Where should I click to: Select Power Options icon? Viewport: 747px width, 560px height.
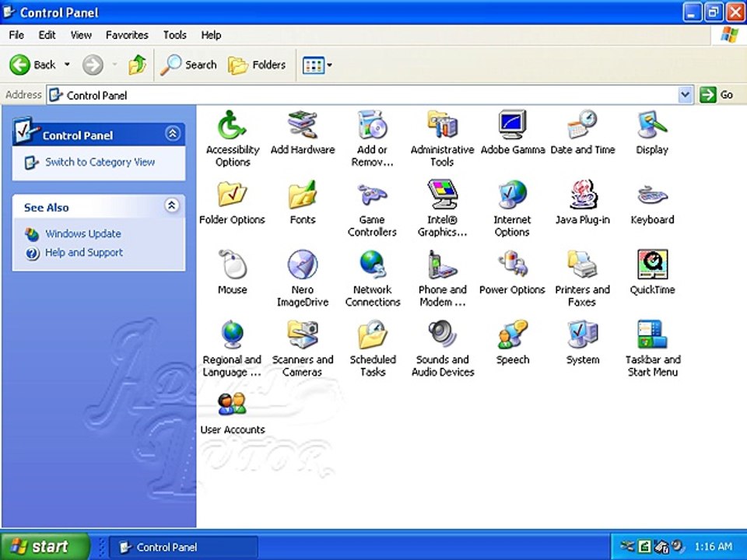pyautogui.click(x=512, y=265)
